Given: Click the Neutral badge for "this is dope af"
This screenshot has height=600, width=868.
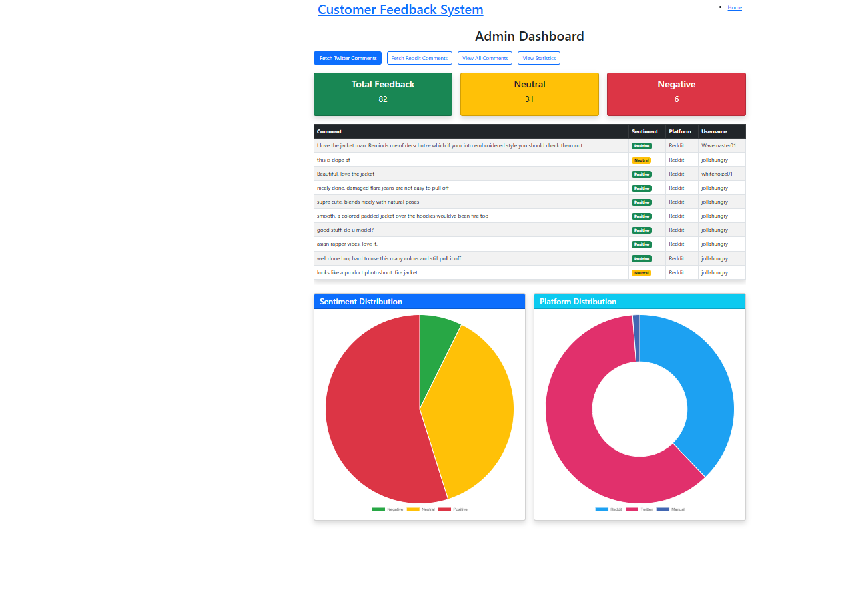Looking at the screenshot, I should 641,160.
